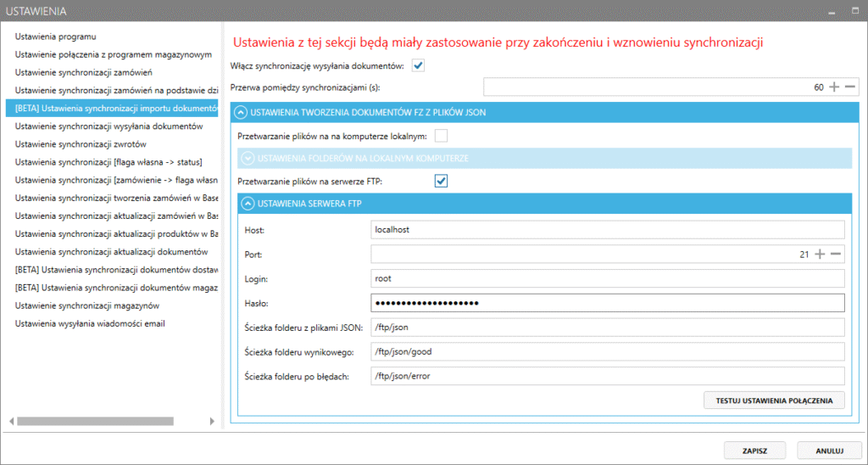The height and width of the screenshot is (465, 868).
Task: Select the BETA document import synchronization entry
Action: click(x=112, y=108)
